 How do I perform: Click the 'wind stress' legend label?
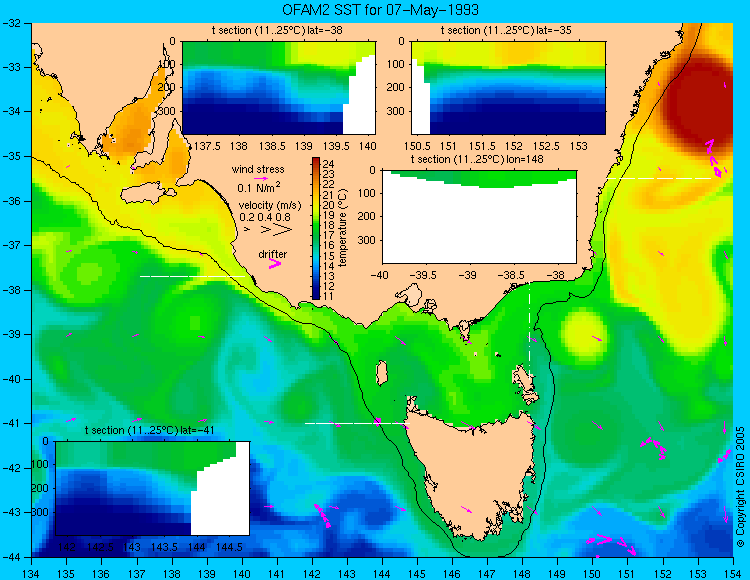pyautogui.click(x=258, y=169)
